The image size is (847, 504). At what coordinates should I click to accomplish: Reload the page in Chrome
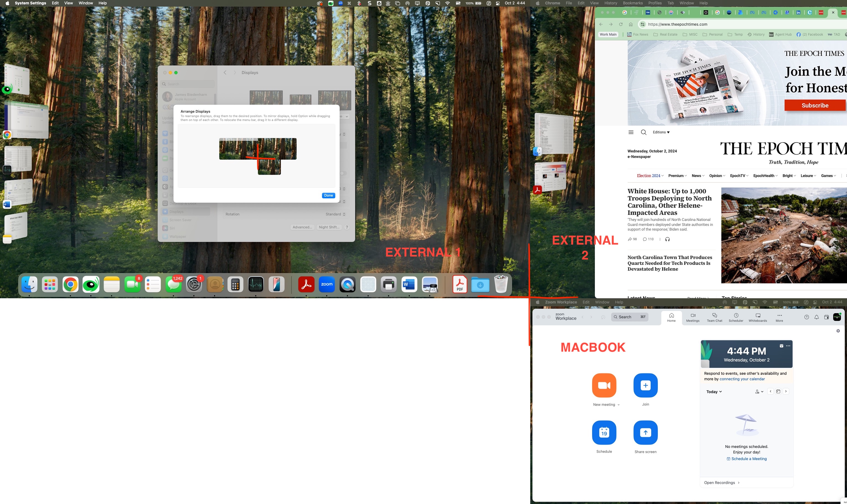pyautogui.click(x=621, y=25)
